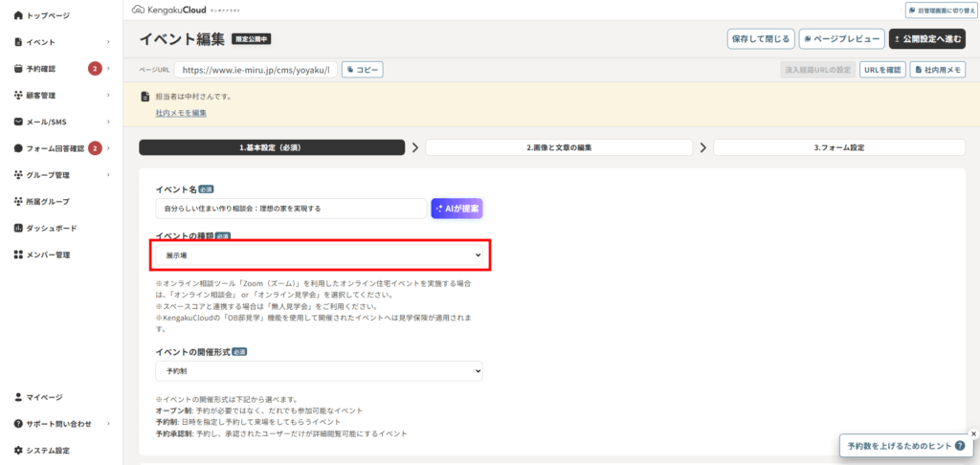Open システム設定 gear icon

[x=18, y=450]
